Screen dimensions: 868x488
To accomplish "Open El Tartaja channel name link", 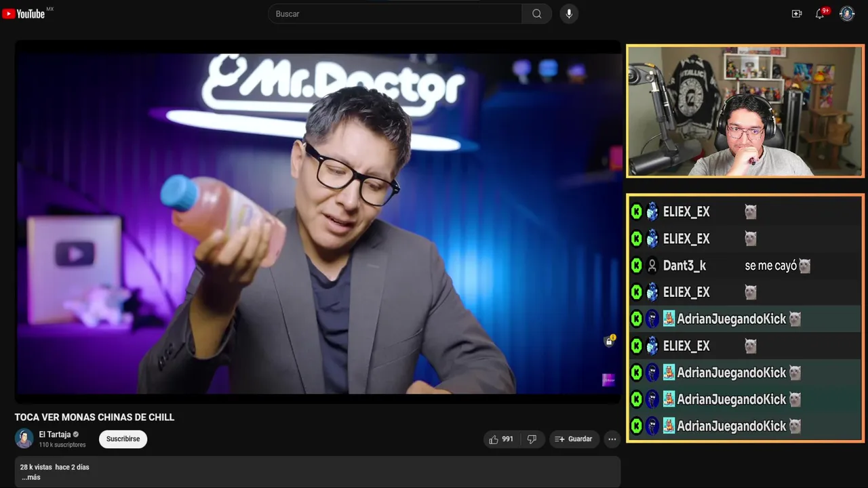I will coord(55,434).
